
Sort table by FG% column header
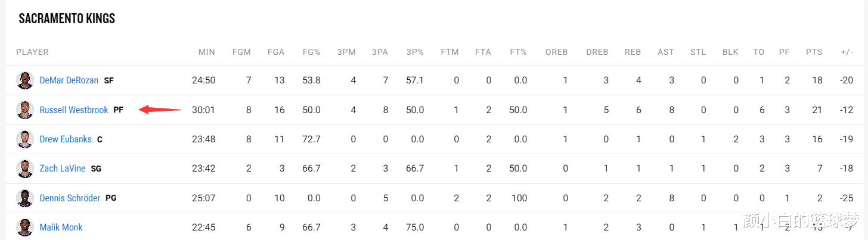pos(311,52)
